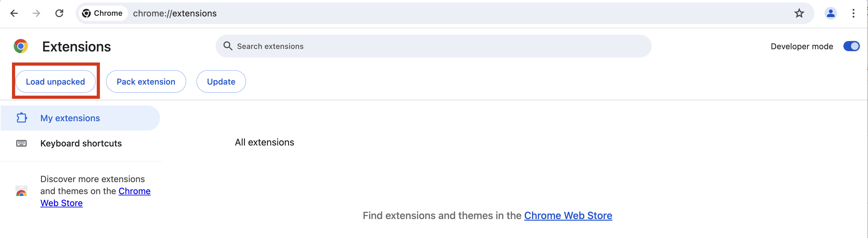The image size is (868, 238).
Task: Select My extensions in sidebar
Action: tap(70, 118)
